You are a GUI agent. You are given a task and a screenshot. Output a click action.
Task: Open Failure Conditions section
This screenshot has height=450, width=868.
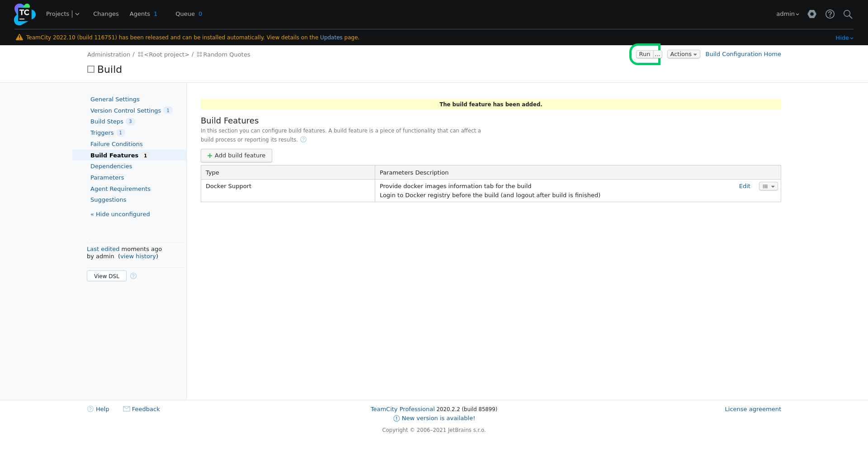[x=116, y=144]
